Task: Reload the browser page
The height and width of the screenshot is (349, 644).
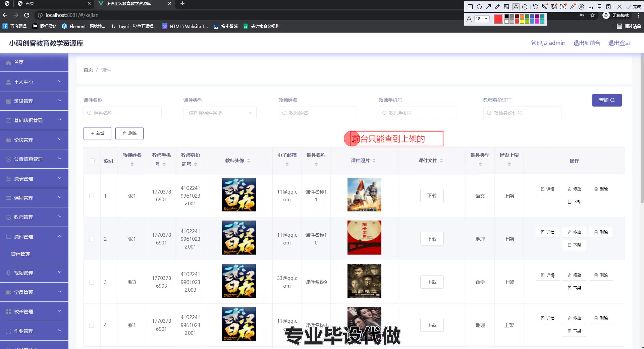Action: [x=27, y=15]
